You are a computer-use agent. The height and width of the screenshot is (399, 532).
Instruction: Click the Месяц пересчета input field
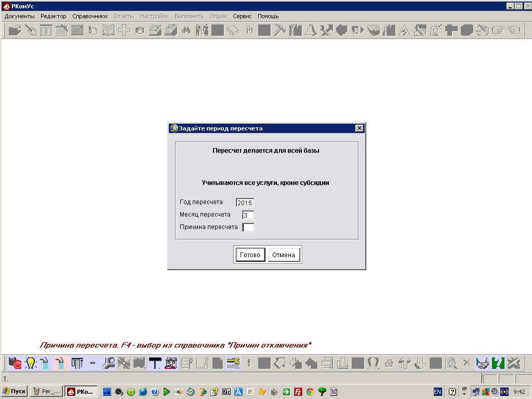(x=248, y=215)
